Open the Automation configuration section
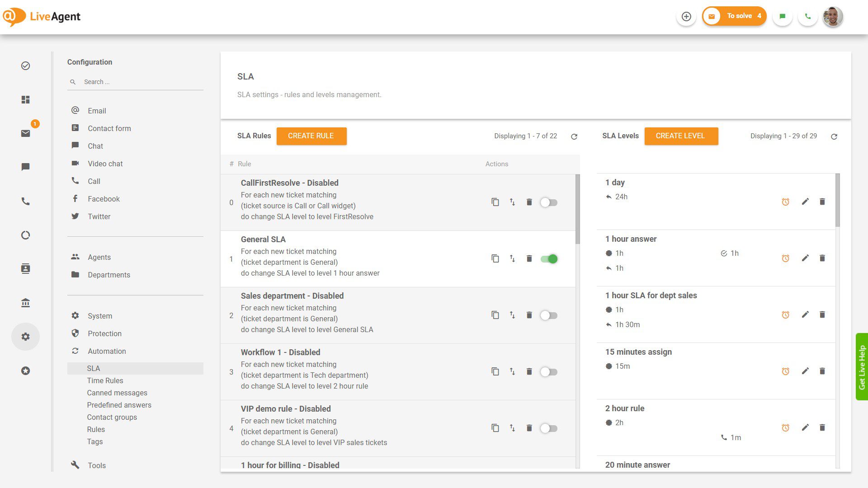 pos(107,351)
